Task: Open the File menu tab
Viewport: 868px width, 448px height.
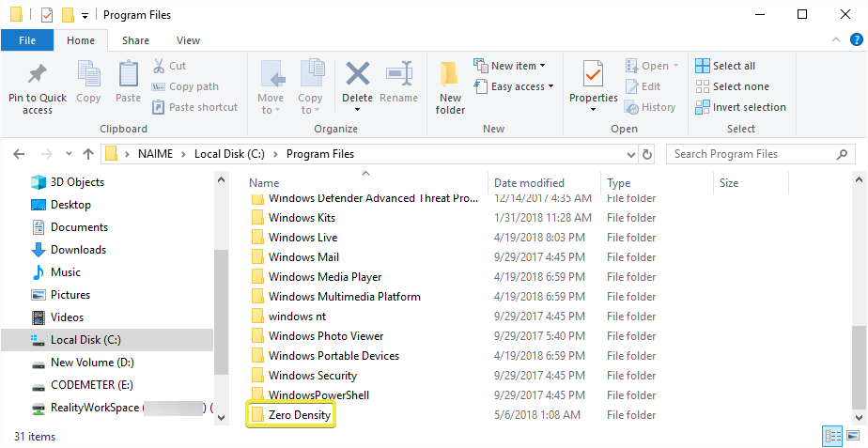Action: pyautogui.click(x=27, y=40)
